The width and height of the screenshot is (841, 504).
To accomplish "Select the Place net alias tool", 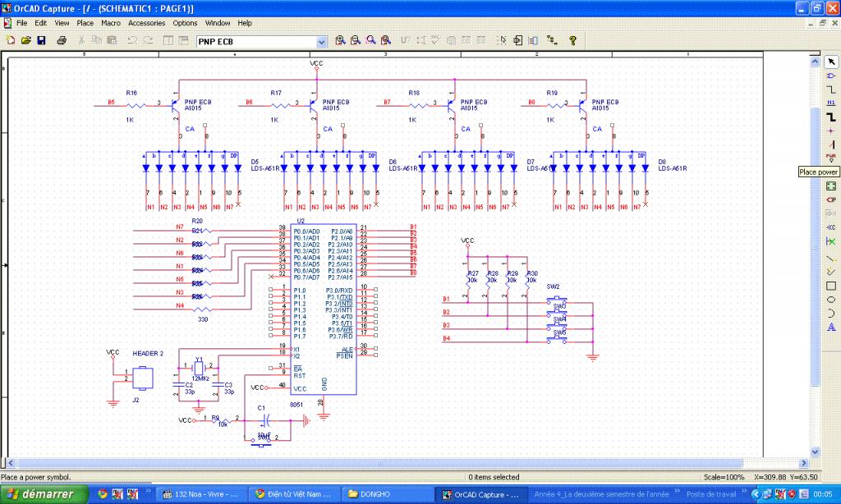I will [x=831, y=103].
